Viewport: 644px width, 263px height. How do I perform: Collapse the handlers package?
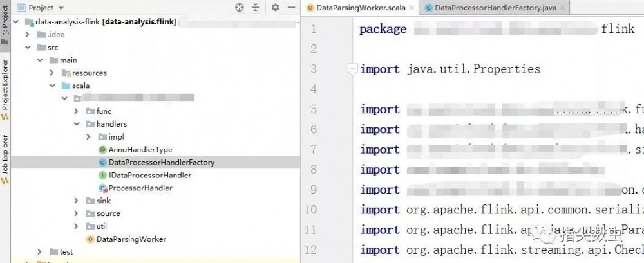click(77, 123)
